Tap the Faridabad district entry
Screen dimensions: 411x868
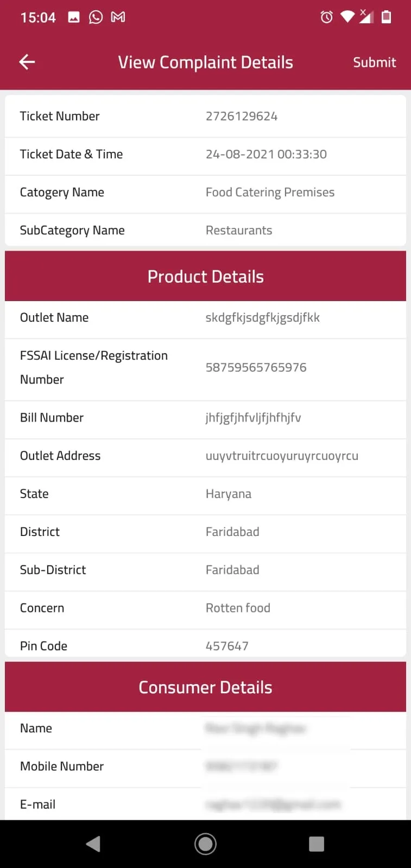[x=232, y=532]
